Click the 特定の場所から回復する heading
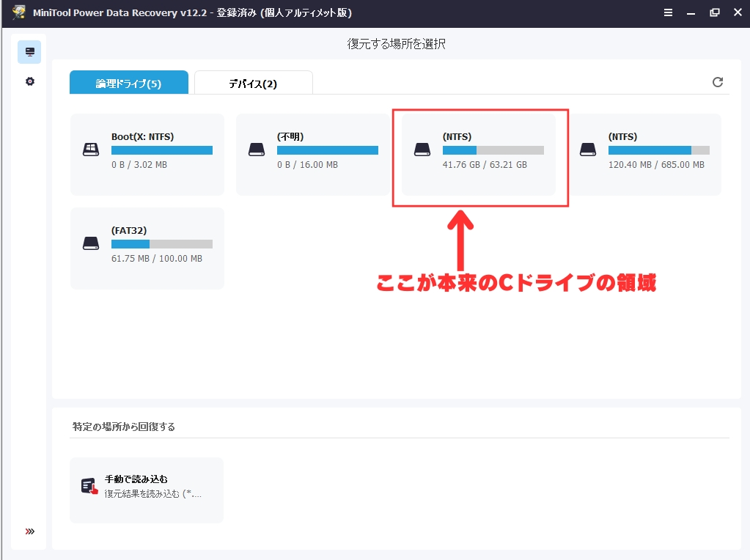The width and height of the screenshot is (750, 560). pyautogui.click(x=124, y=427)
